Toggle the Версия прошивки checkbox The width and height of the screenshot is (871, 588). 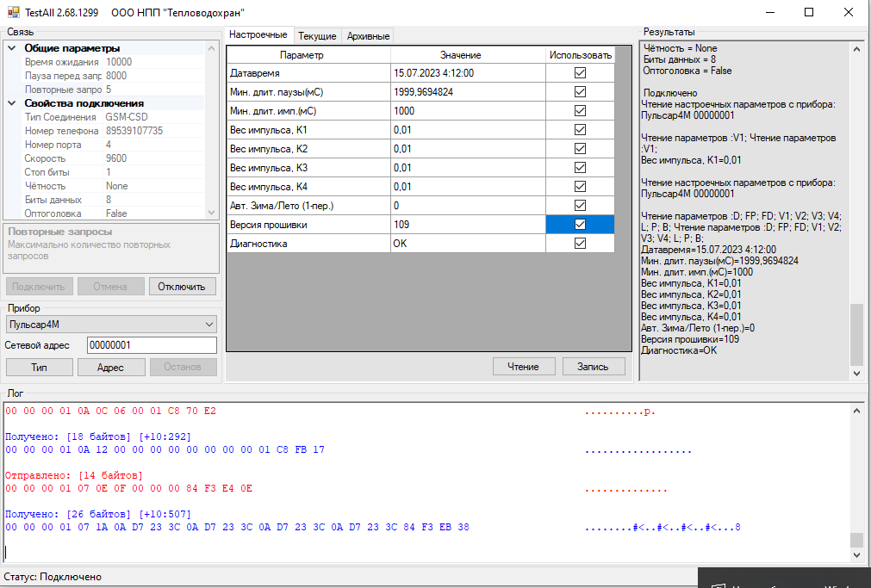[x=580, y=224]
